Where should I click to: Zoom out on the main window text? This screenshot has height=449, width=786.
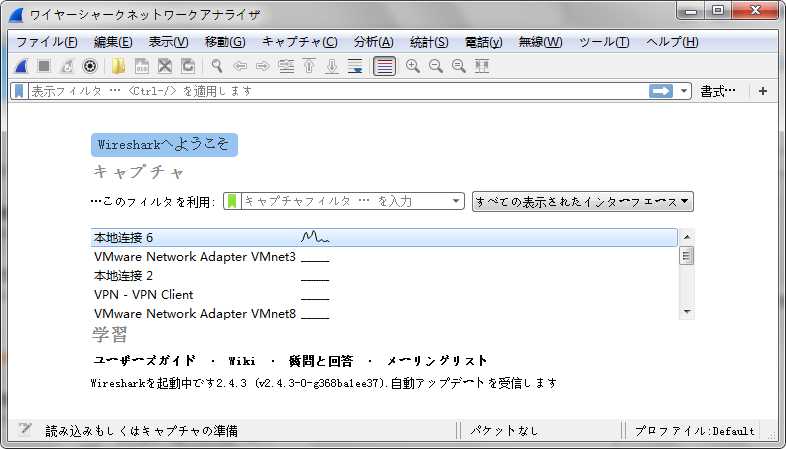436,66
